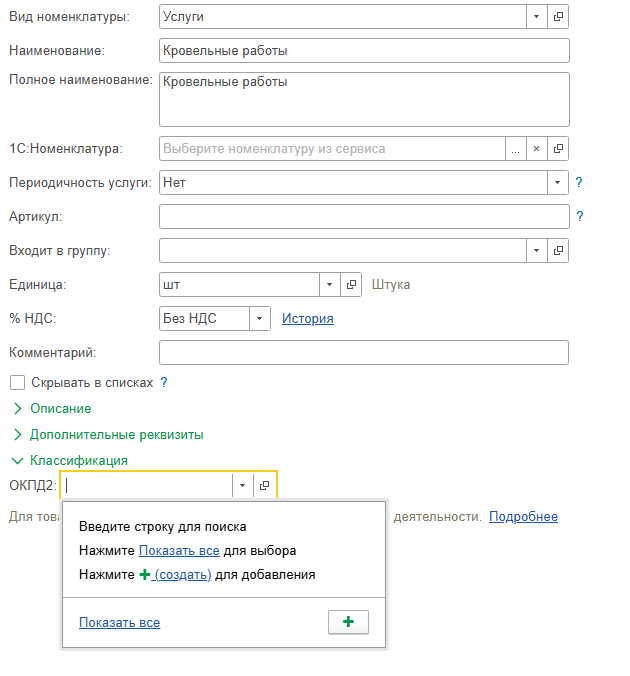Enable the Скрывать в списках checkbox
Viewport: 630px width, 676px height.
coord(16,382)
